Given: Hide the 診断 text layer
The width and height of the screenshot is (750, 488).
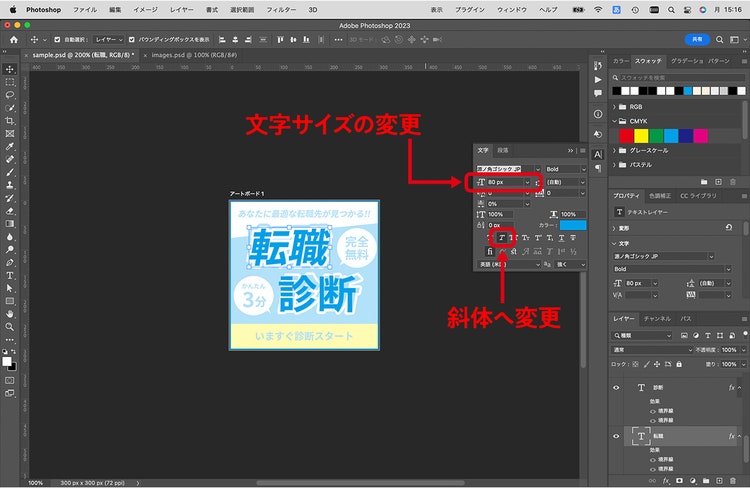Looking at the screenshot, I should [616, 388].
